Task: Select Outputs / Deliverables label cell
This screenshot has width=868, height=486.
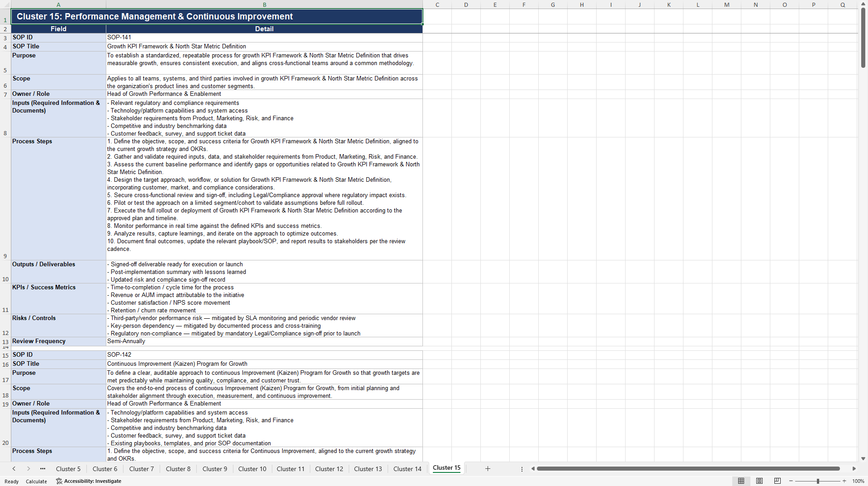Action: tap(58, 272)
